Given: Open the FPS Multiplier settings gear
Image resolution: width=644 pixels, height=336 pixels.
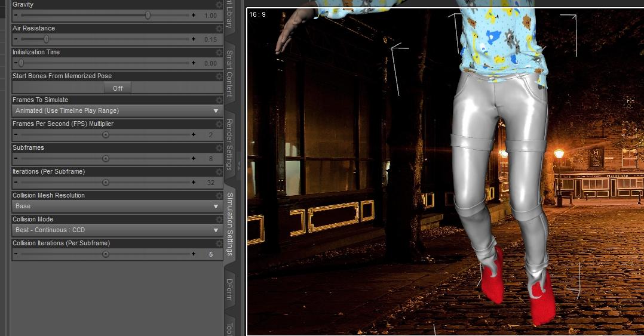Looking at the screenshot, I should pos(219,124).
